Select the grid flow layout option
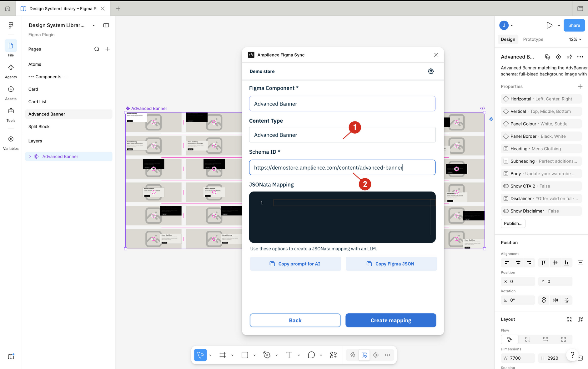The width and height of the screenshot is (588, 369). click(x=563, y=339)
